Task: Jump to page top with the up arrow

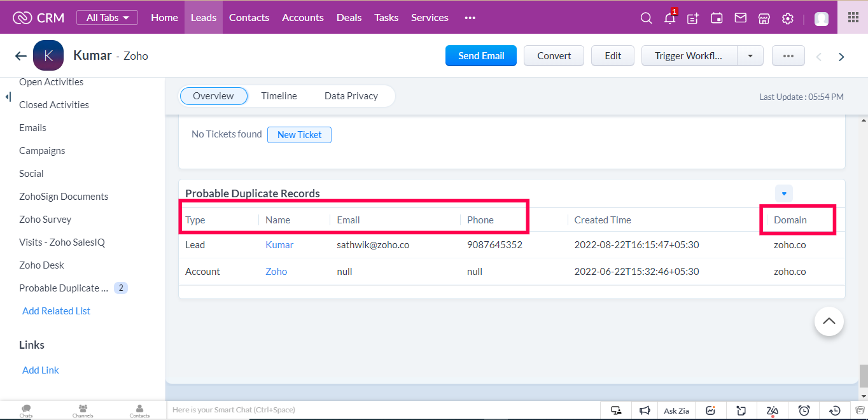Action: pyautogui.click(x=829, y=321)
